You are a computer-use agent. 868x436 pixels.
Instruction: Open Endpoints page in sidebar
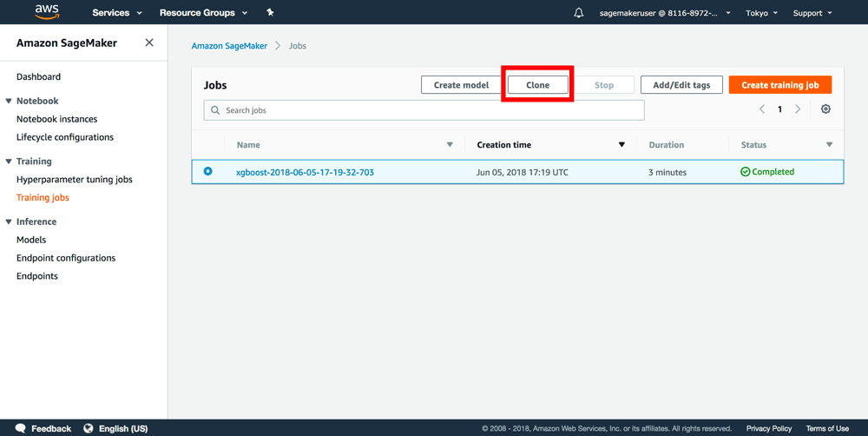pos(37,276)
